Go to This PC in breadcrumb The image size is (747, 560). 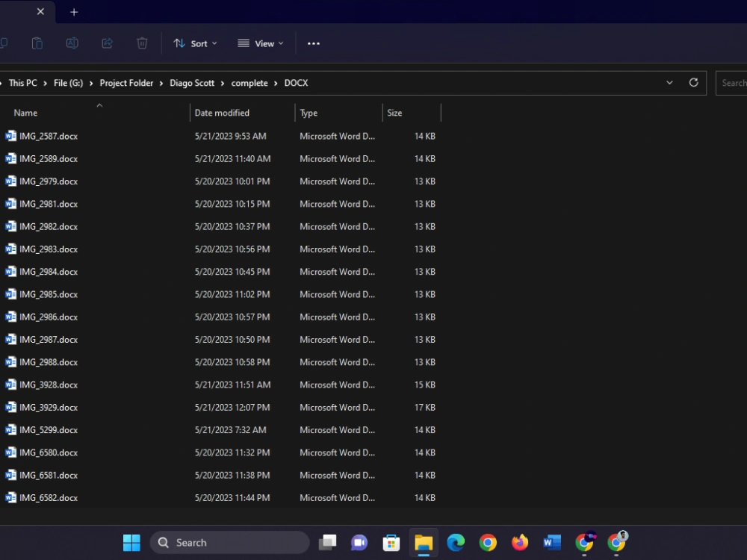tap(23, 83)
